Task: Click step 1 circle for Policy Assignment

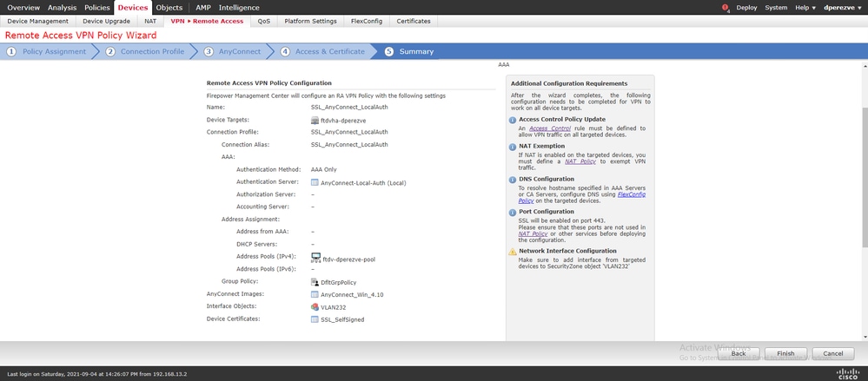Action: (x=11, y=51)
